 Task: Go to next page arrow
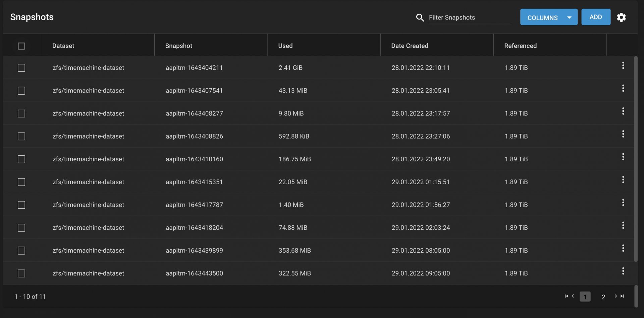tap(616, 296)
